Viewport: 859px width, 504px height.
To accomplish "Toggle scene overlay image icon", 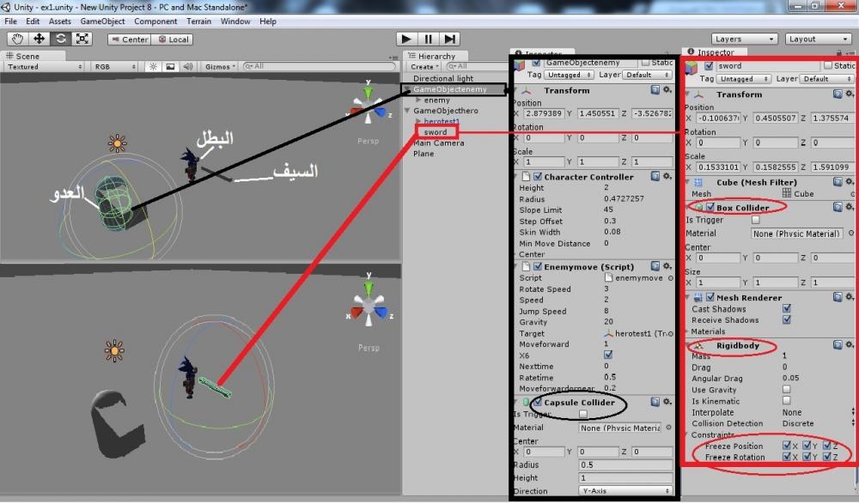I will point(170,67).
